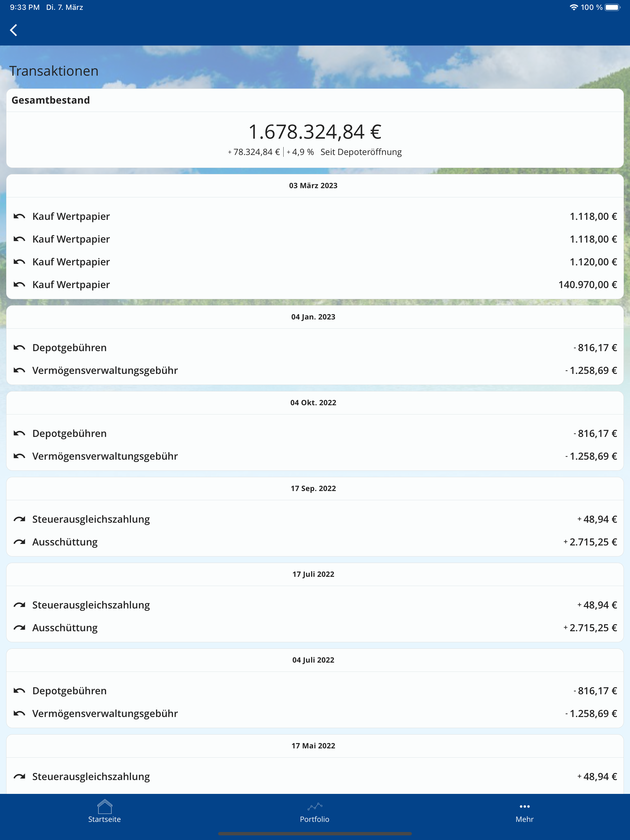Select the Kauf Wertpapier 140.970,00 € transaction

[315, 285]
